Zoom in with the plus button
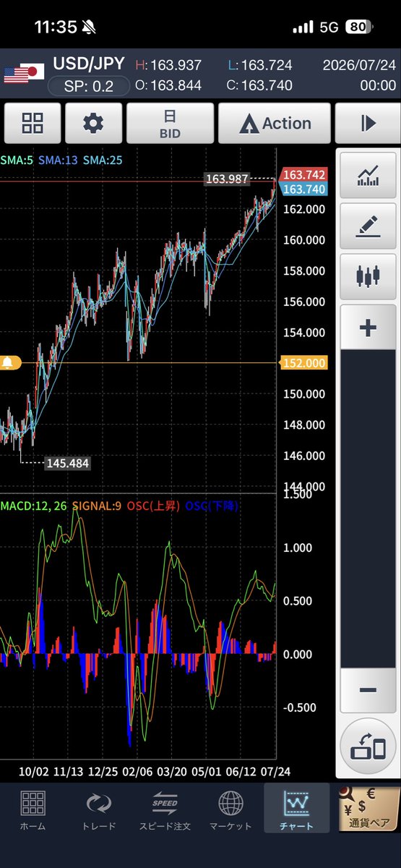This screenshot has height=868, width=401. [368, 328]
